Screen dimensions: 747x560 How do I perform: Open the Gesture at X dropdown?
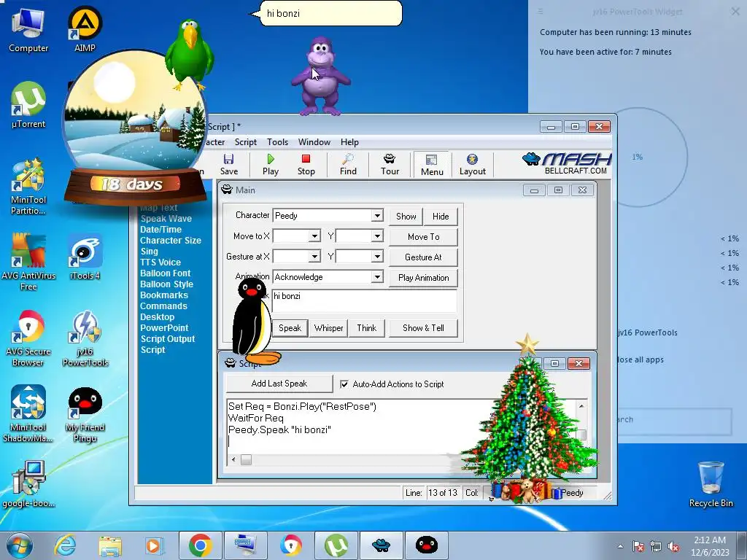coord(314,257)
